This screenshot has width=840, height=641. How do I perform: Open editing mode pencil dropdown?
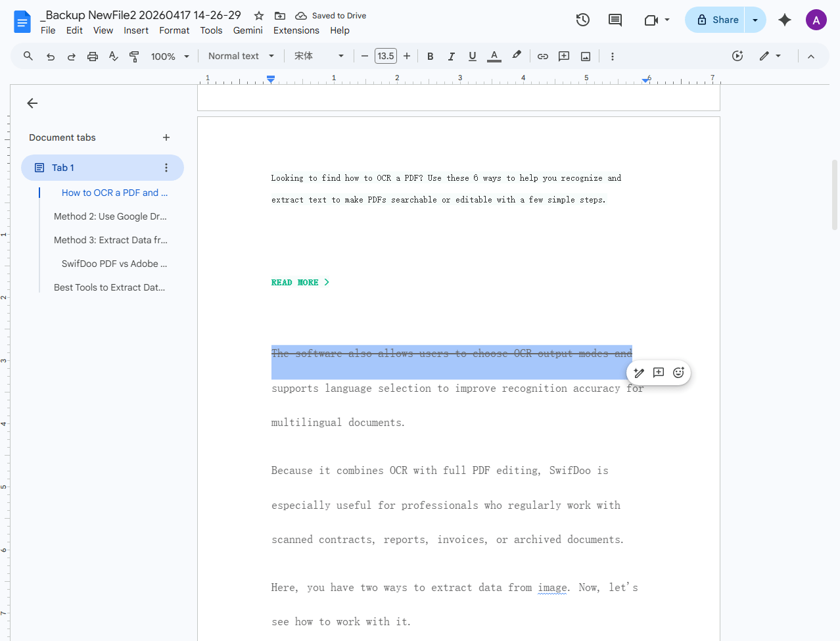coord(770,57)
